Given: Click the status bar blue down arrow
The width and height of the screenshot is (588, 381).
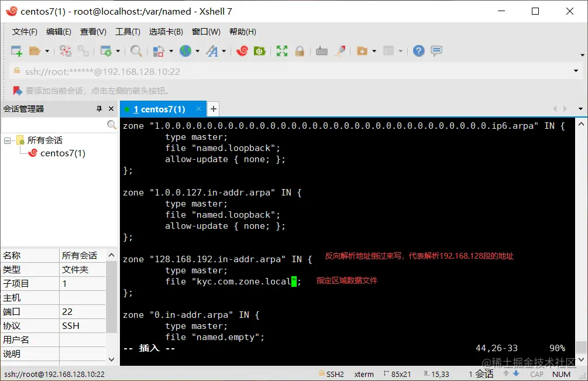Looking at the screenshot, I should pos(517,373).
